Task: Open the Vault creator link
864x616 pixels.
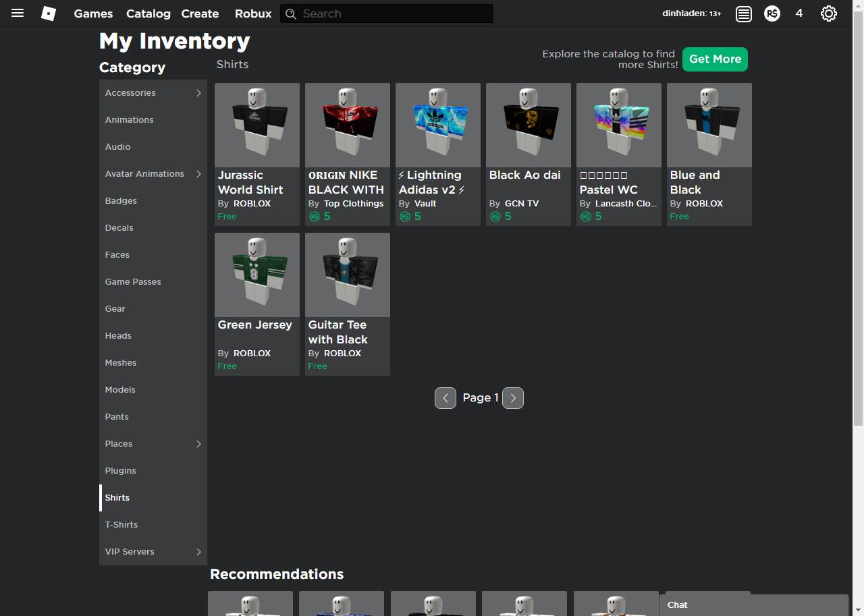Action: point(425,204)
